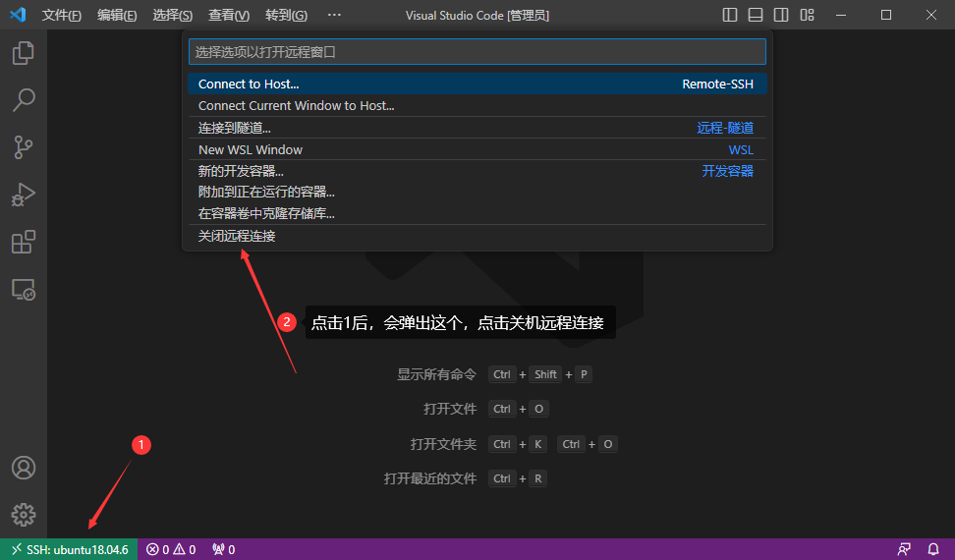This screenshot has height=560, width=955.
Task: Click the 显示所有命令 shortcut text
Action: pyautogui.click(x=436, y=374)
